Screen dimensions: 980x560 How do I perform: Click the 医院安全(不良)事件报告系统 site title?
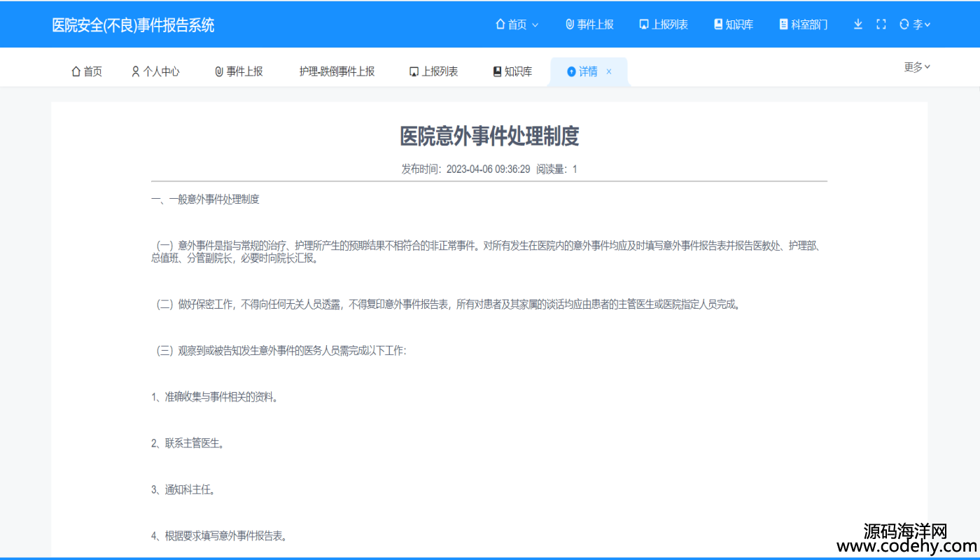tap(133, 25)
